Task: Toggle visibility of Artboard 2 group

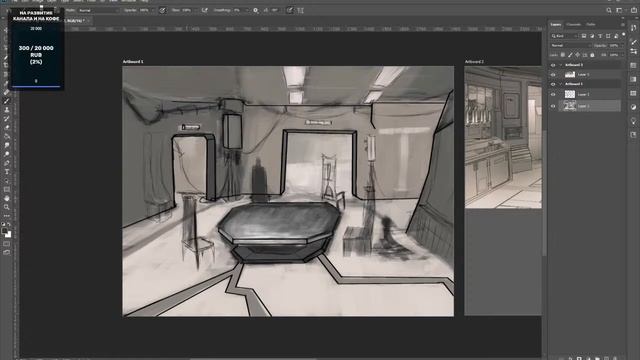Action: [x=553, y=65]
